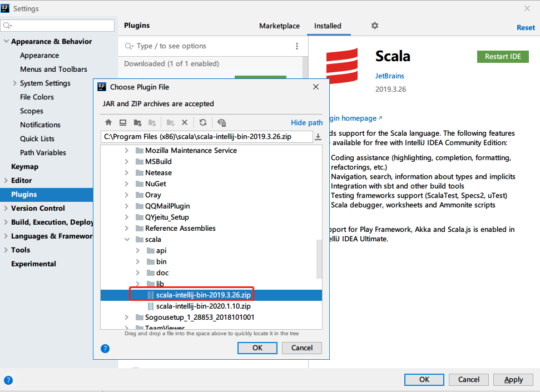Open plugin search options three-dot menu

(297, 46)
